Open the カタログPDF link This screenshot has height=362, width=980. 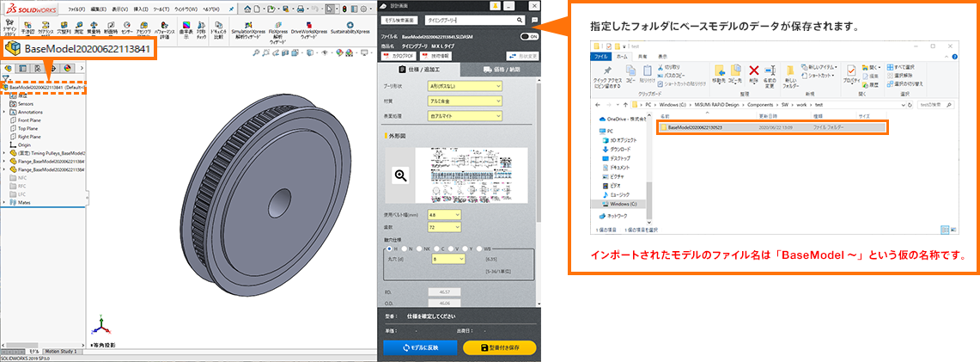click(x=399, y=56)
